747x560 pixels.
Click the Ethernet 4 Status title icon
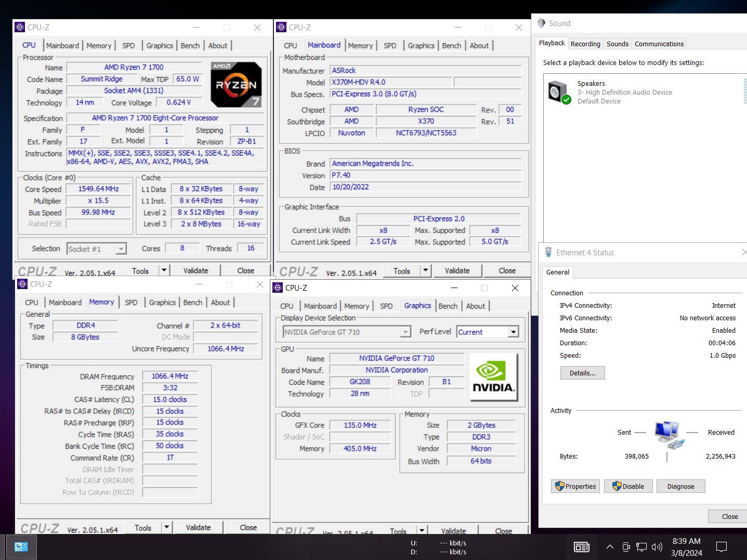(548, 252)
